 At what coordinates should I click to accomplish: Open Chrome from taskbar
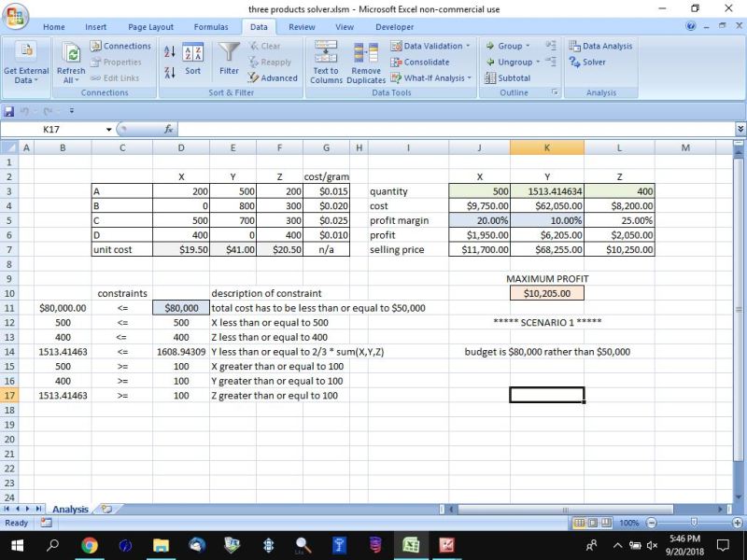89,545
